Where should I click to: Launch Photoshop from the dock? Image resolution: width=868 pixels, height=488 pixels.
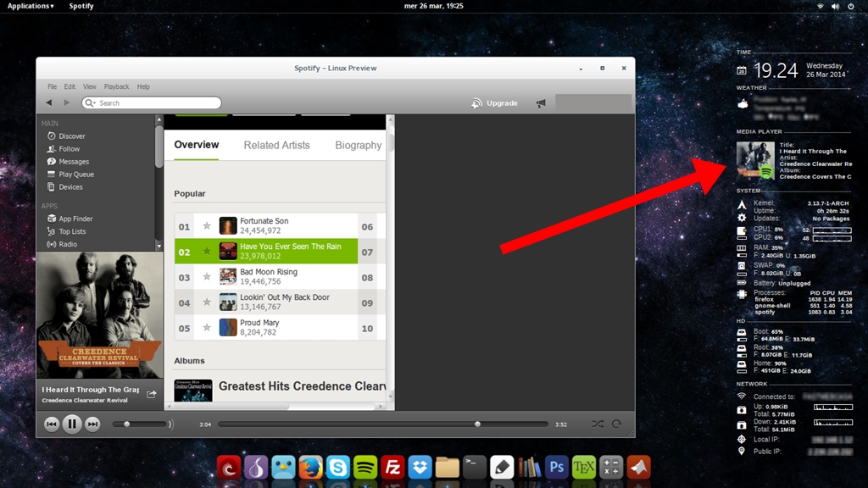[556, 468]
